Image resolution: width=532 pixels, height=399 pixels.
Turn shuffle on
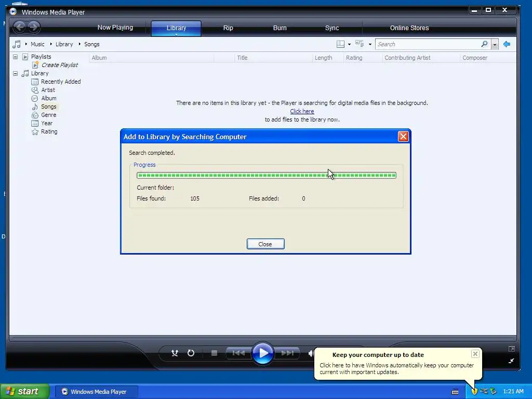(175, 353)
